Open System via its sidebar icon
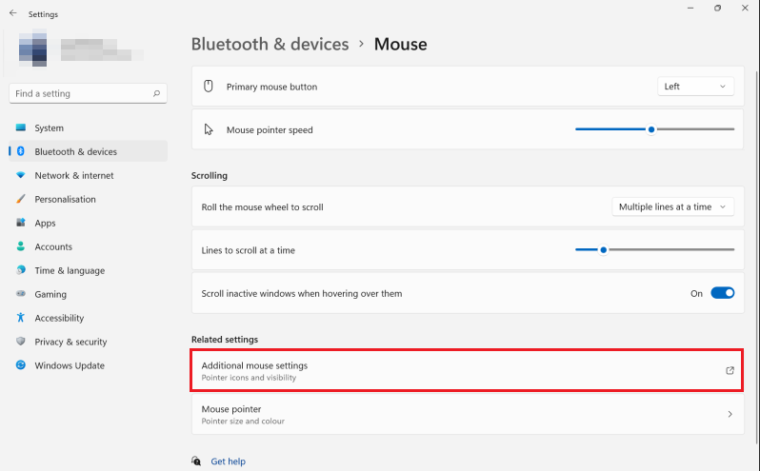The image size is (760, 471). [x=20, y=128]
